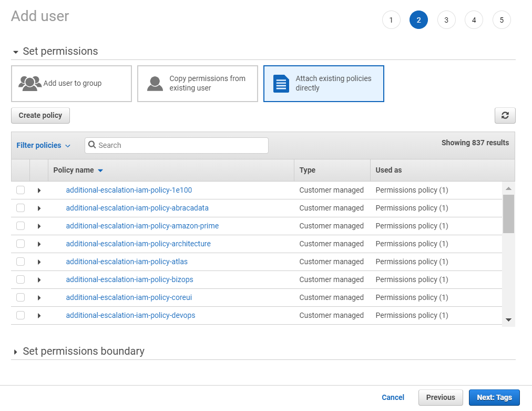Proceed with Next: Tags button
This screenshot has width=532, height=411.
[x=494, y=397]
